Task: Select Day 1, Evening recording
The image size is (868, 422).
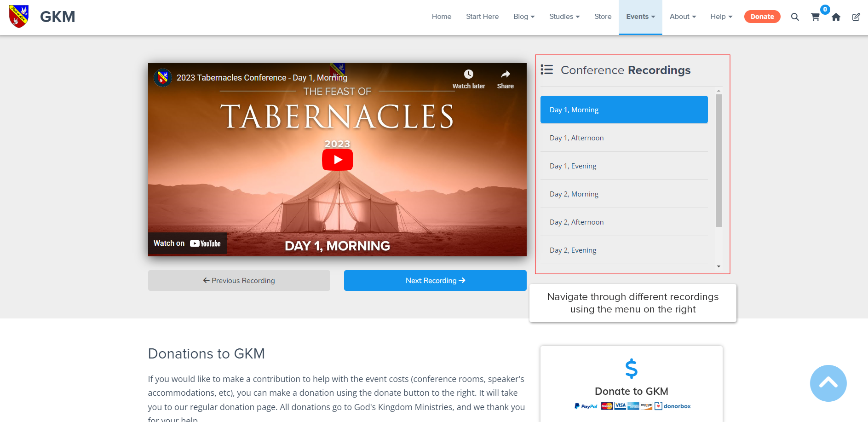Action: (x=624, y=166)
